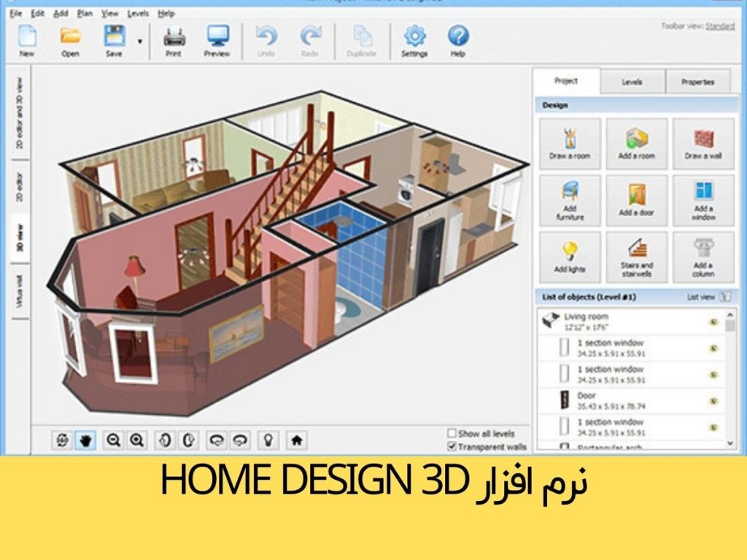Switch to 2D editor and 3D view tab
The height and width of the screenshot is (560, 747).
[x=20, y=113]
